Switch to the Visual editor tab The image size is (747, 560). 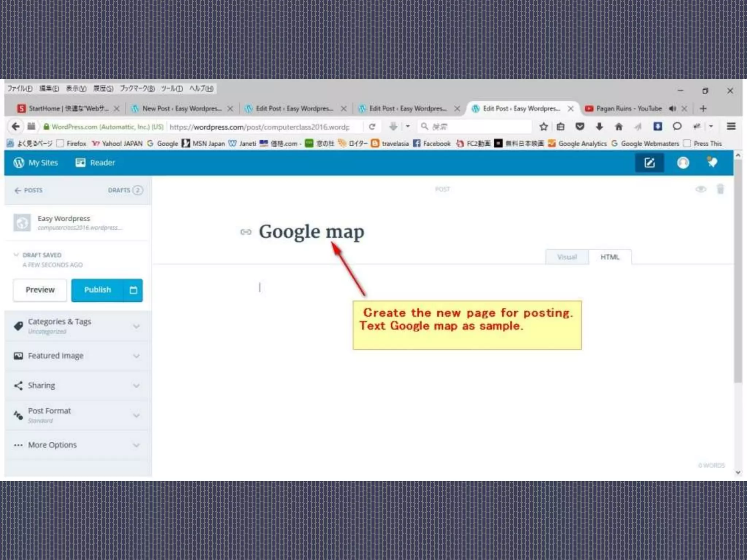567,257
